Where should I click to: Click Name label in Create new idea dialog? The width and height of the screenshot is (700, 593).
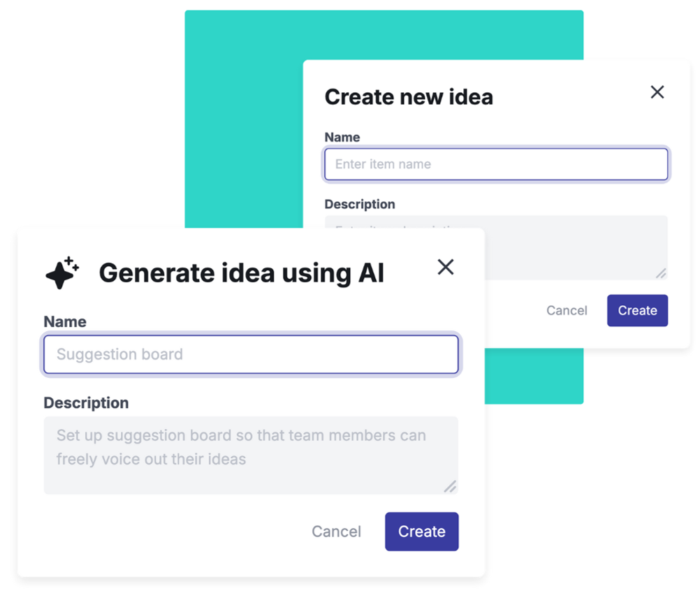tap(342, 138)
